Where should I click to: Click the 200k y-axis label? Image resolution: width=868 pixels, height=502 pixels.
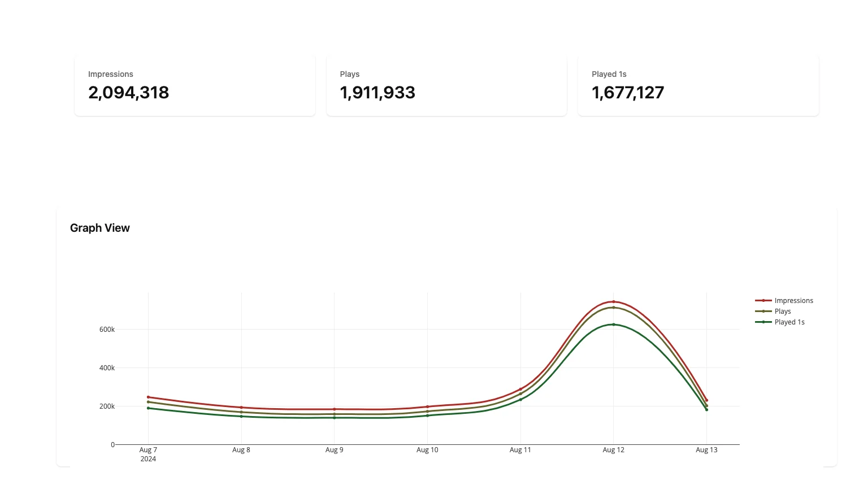(x=107, y=406)
